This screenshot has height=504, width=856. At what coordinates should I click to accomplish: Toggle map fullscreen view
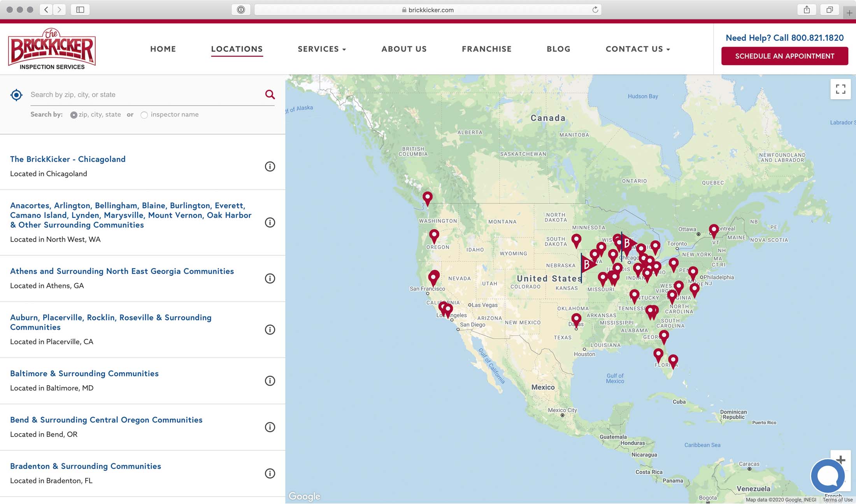(840, 89)
